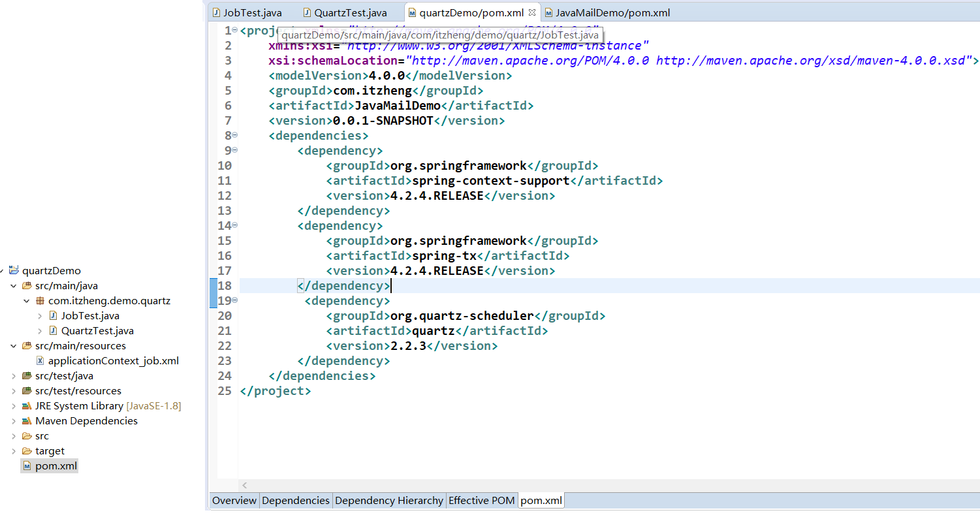Close the quartzDemo/pom.xml tab
Viewport: 980px width, 519px height.
tap(532, 12)
